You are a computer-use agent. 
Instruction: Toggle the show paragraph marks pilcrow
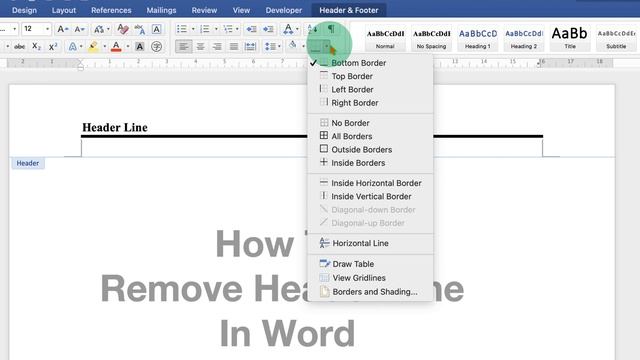[331, 29]
